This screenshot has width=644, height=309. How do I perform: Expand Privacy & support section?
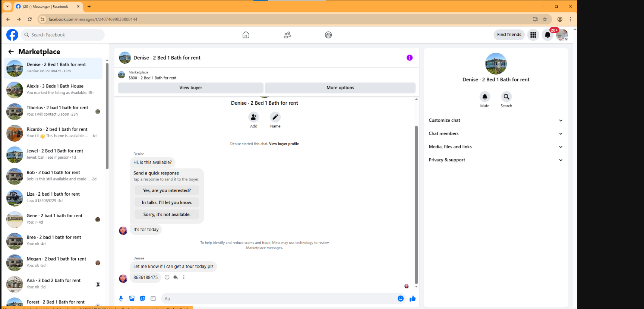coord(496,160)
